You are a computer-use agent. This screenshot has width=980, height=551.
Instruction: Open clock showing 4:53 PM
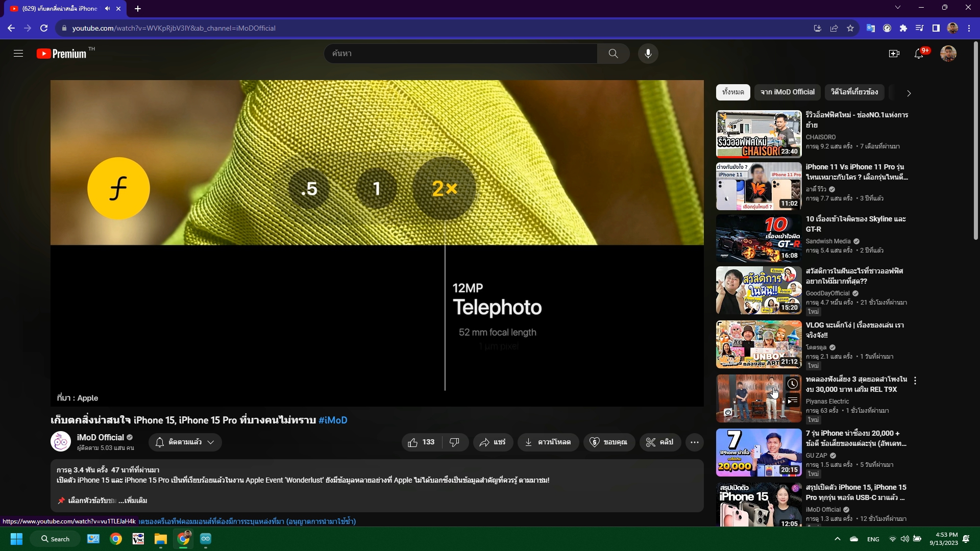[943, 539]
